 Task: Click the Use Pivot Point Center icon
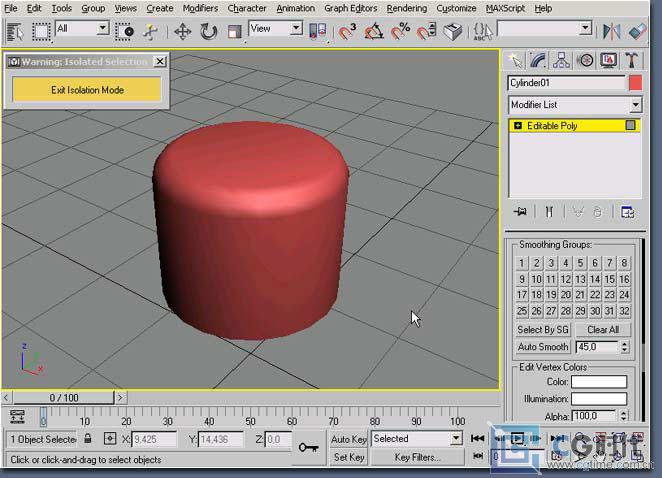click(318, 32)
